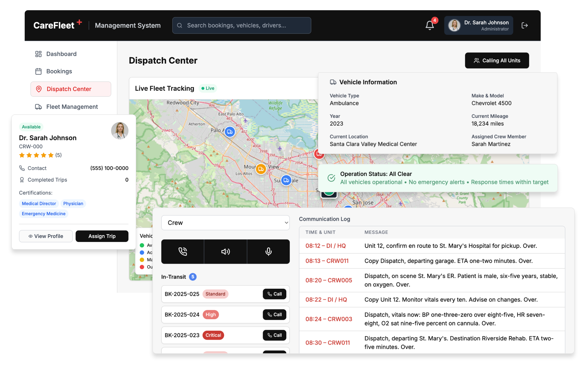Open Dr. Sarah Johnson account menu
588x373 pixels.
click(478, 25)
